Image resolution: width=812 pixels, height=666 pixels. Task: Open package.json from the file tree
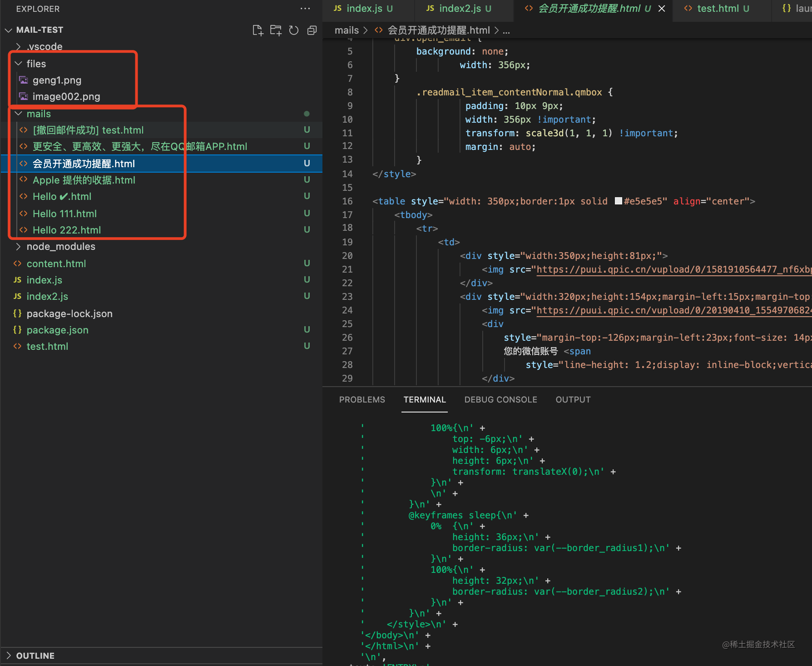click(57, 330)
